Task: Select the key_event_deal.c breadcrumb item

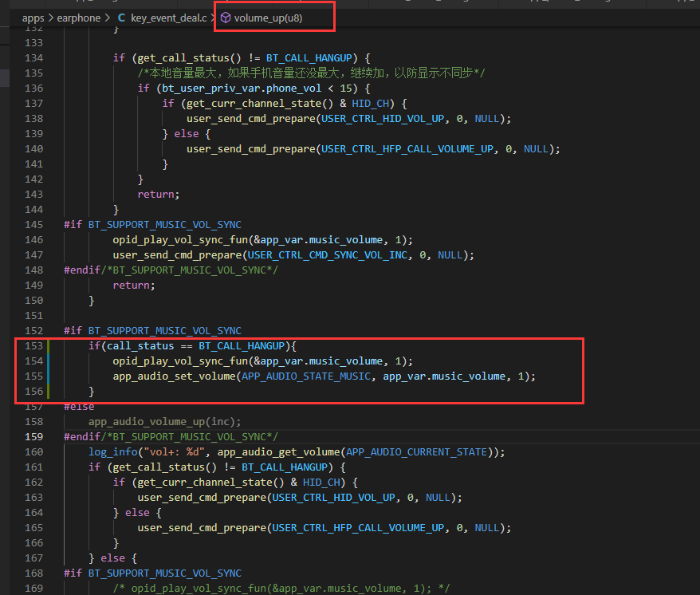Action: tap(169, 18)
